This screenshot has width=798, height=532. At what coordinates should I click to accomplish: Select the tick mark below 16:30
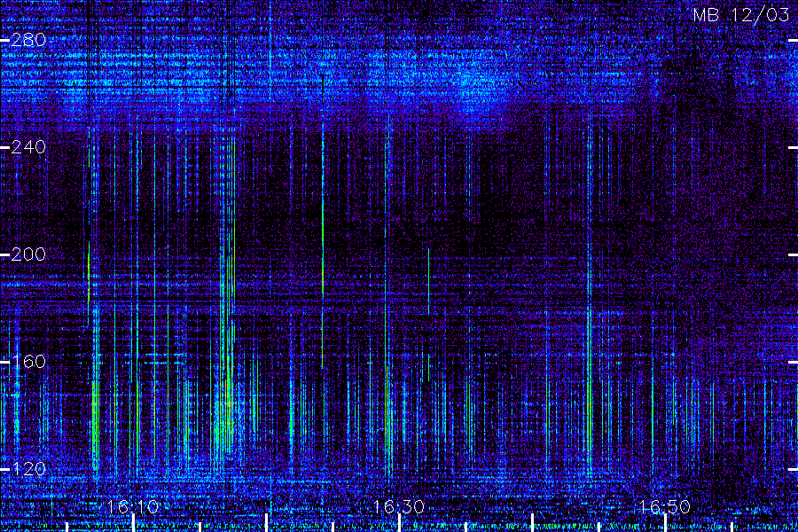tap(400, 523)
